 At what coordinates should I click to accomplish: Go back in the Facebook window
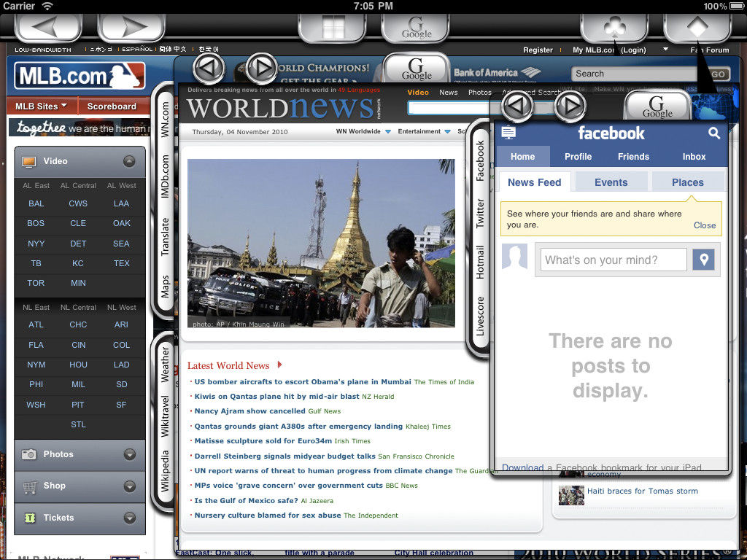(518, 105)
